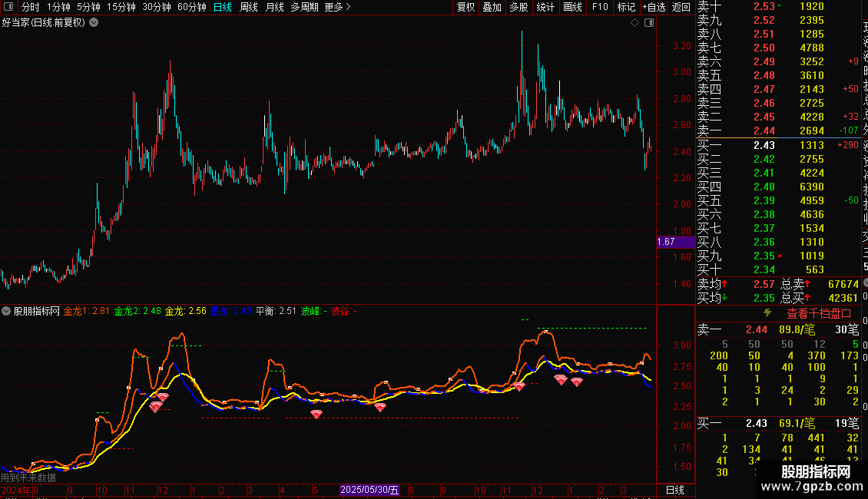Switch to 周线 weekly chart
Screen dimensions: 868x499
coord(249,7)
